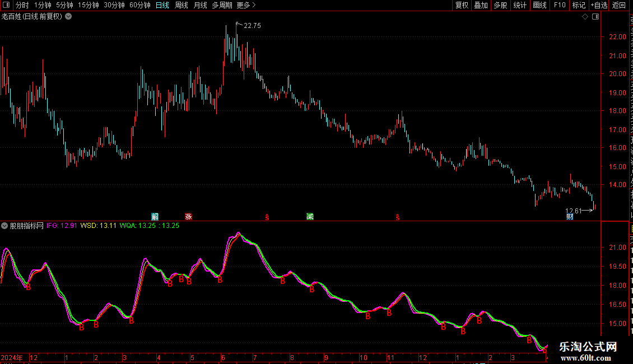Switch to 周线 weekly chart
This screenshot has height=364, width=633.
pyautogui.click(x=181, y=5)
